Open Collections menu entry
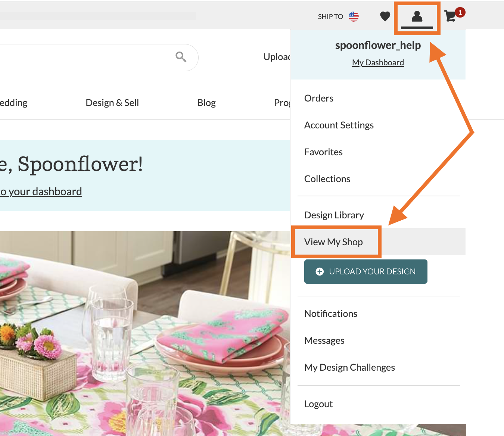The image size is (504, 436). [x=327, y=179]
